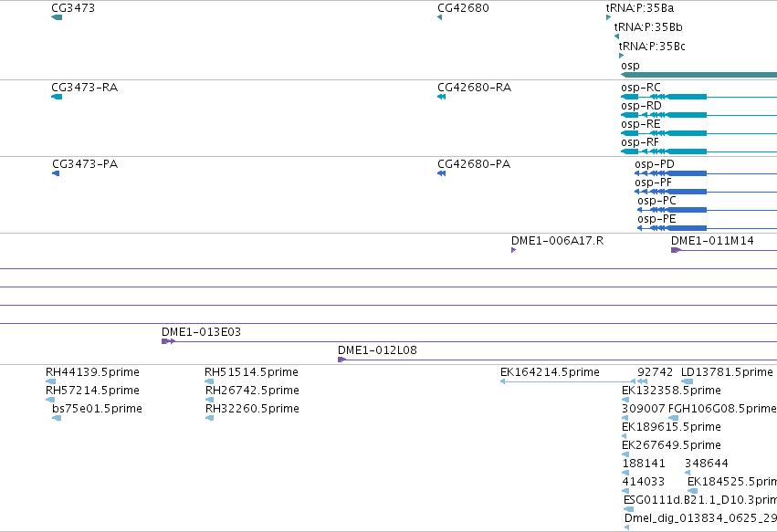The image size is (777, 532).
Task: Select the FGH106G08.5prime EST label
Action: (x=722, y=409)
